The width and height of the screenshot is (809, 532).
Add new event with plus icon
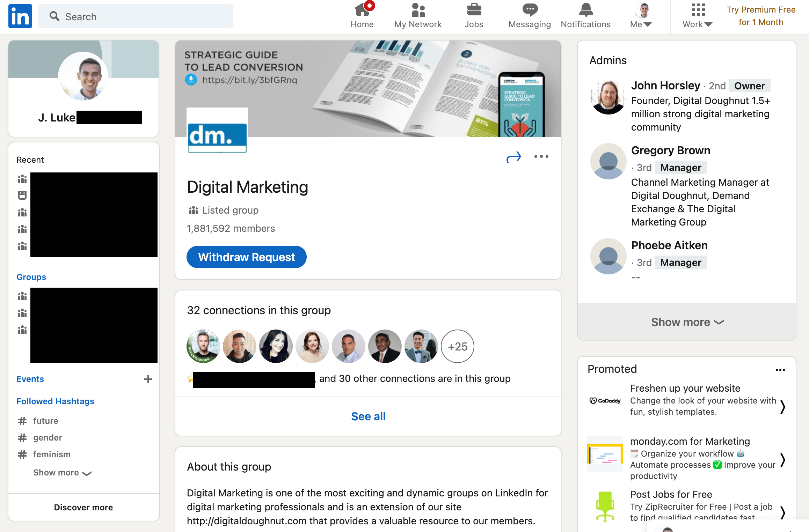click(x=148, y=379)
